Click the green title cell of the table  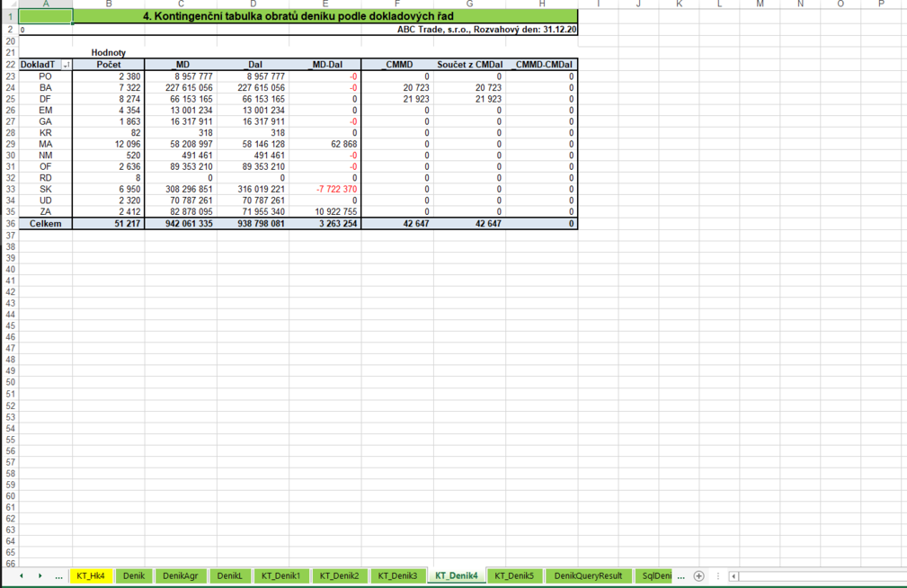tap(325, 16)
